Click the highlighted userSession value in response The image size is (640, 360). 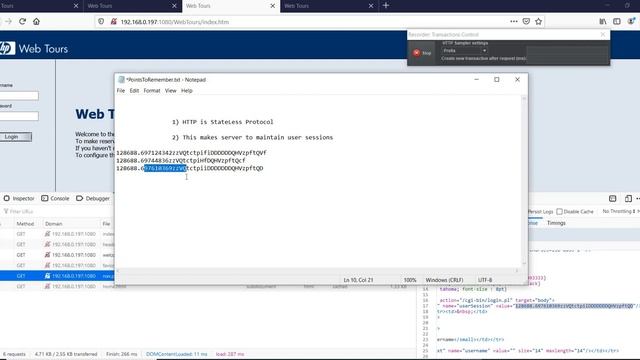[x=574, y=306]
